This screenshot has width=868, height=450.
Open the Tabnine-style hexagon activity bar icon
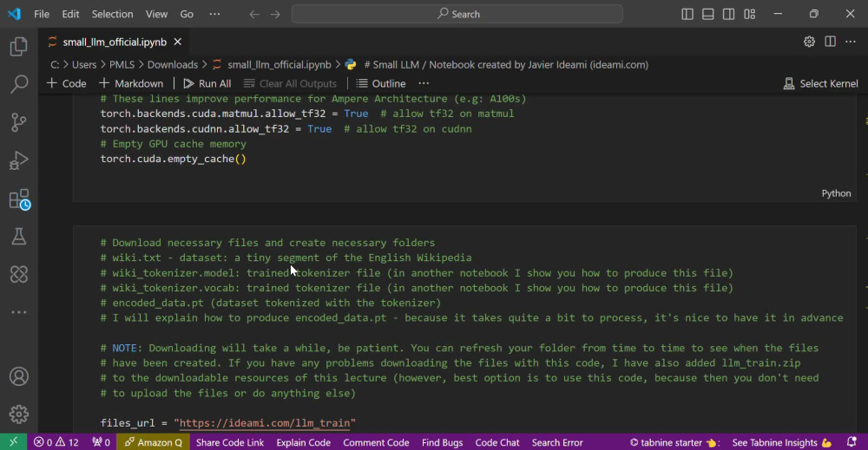19,274
